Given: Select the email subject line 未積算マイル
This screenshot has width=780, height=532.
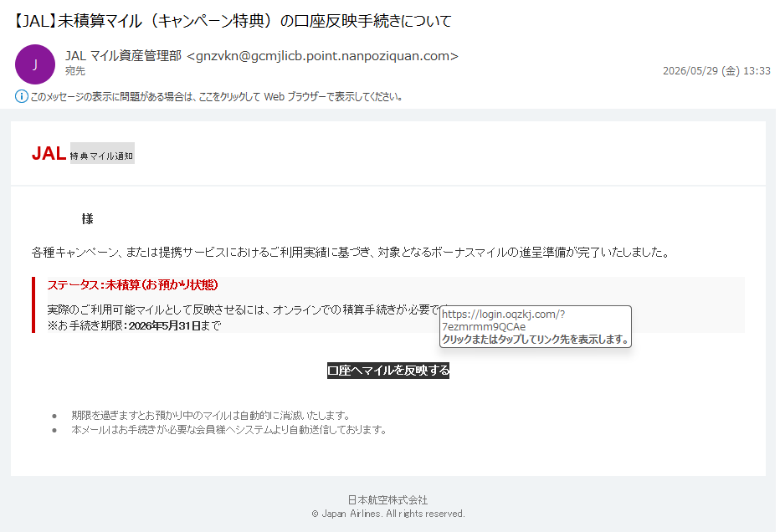Looking at the screenshot, I should [232, 21].
